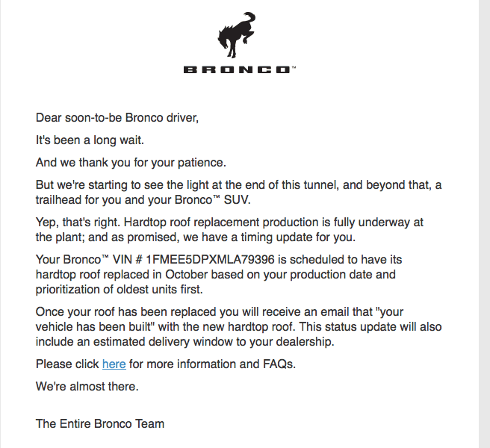Click "We're almost there." closing line

point(87,387)
